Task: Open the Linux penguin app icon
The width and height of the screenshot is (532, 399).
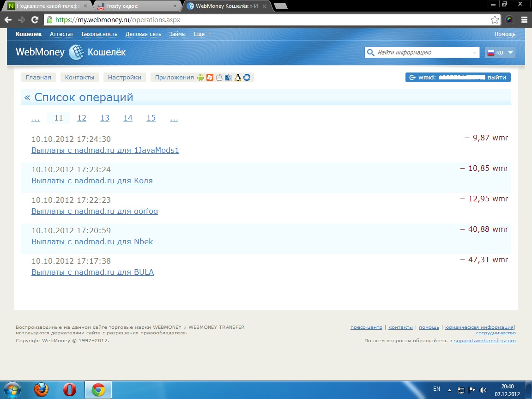Action: (237, 78)
